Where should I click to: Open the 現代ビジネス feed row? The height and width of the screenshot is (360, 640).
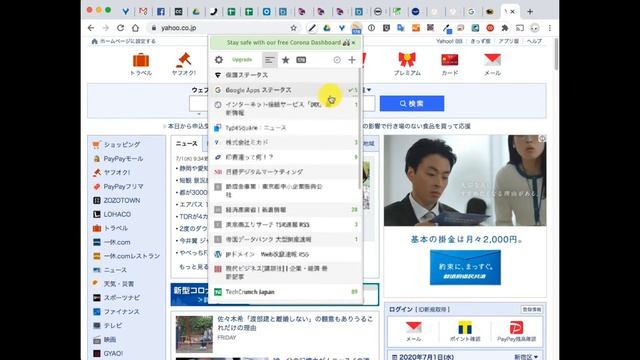[x=285, y=272]
